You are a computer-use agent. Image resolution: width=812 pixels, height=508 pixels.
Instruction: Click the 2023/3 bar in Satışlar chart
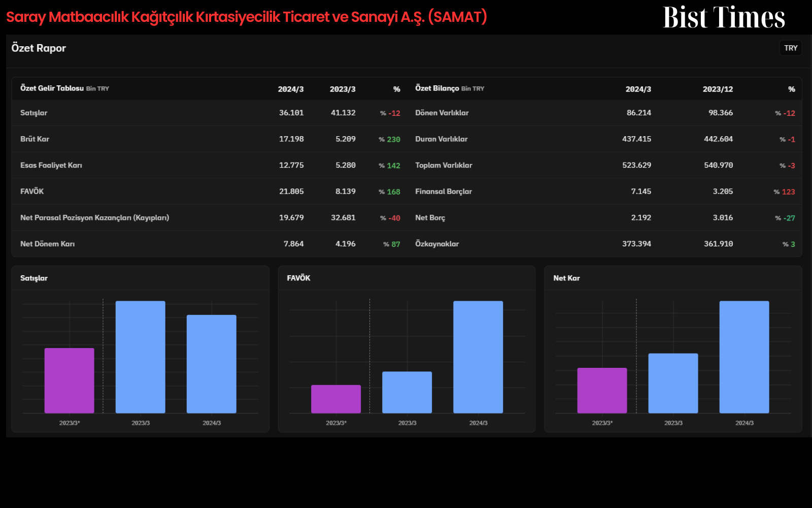pyautogui.click(x=141, y=357)
